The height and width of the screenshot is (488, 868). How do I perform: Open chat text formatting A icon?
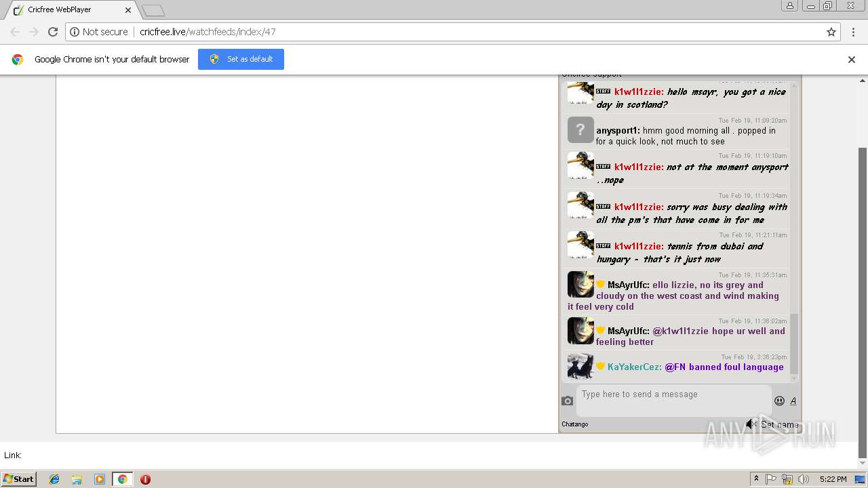(x=793, y=401)
